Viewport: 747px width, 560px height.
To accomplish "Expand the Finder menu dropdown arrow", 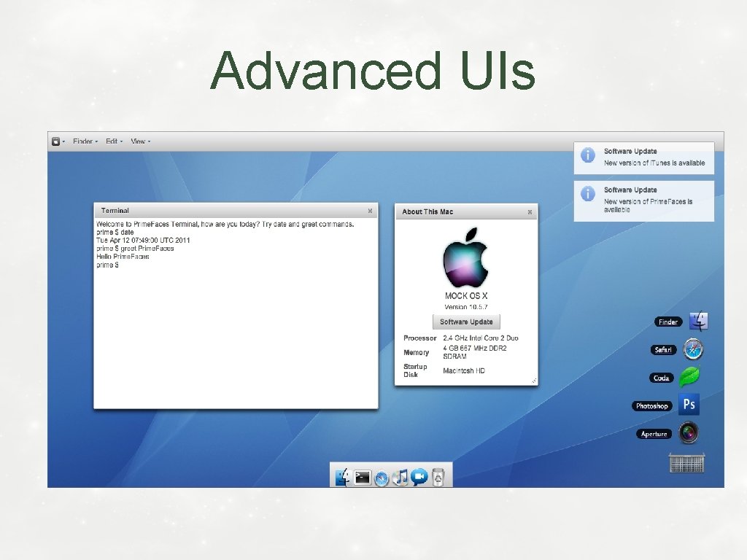I will point(96,142).
